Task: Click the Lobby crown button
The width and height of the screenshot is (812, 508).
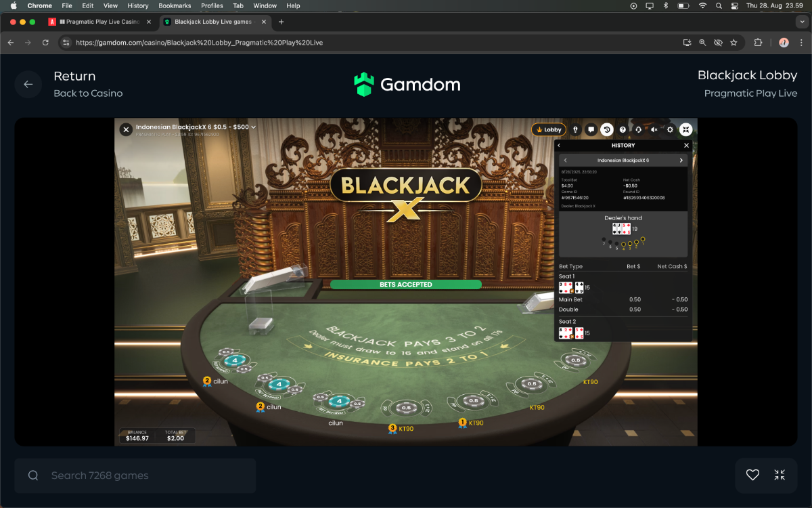Action: [549, 129]
